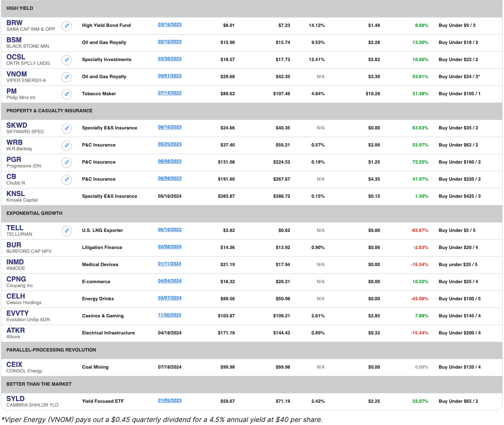Click the PM ticker symbol

[x=12, y=91]
